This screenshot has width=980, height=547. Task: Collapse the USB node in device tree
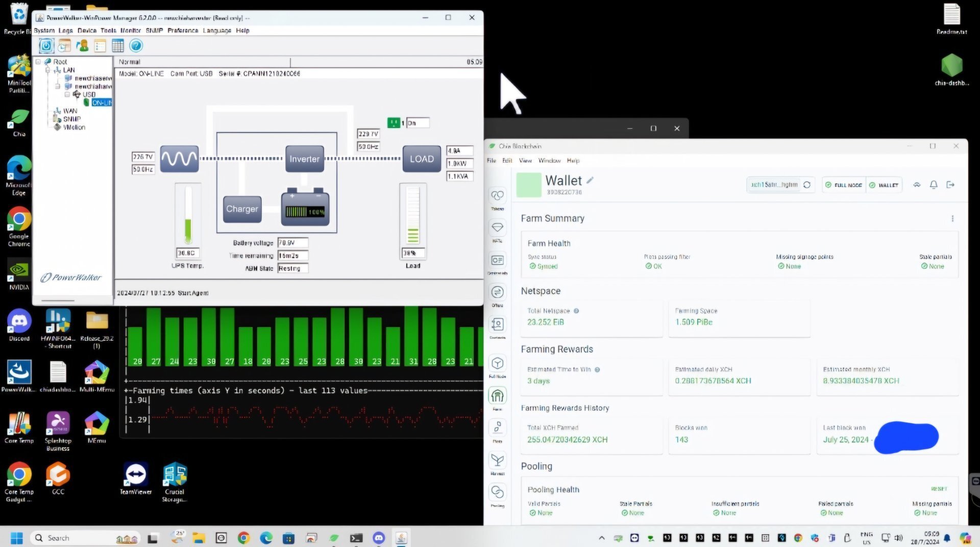coord(67,94)
